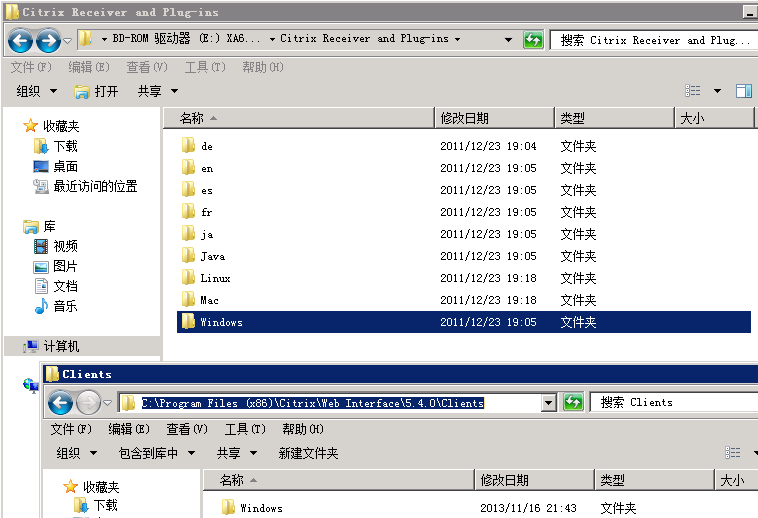
Task: Click search box in Citrix Receiver window
Action: coord(654,40)
